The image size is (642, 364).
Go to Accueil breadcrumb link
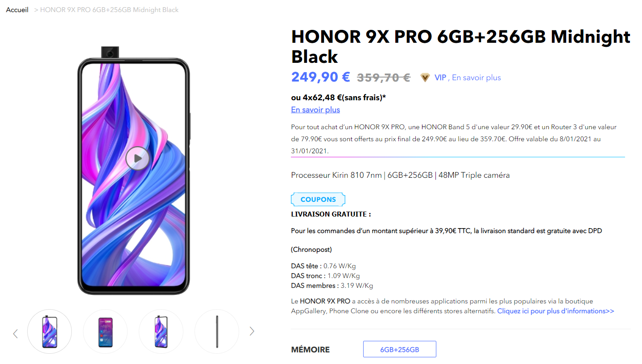coord(17,10)
